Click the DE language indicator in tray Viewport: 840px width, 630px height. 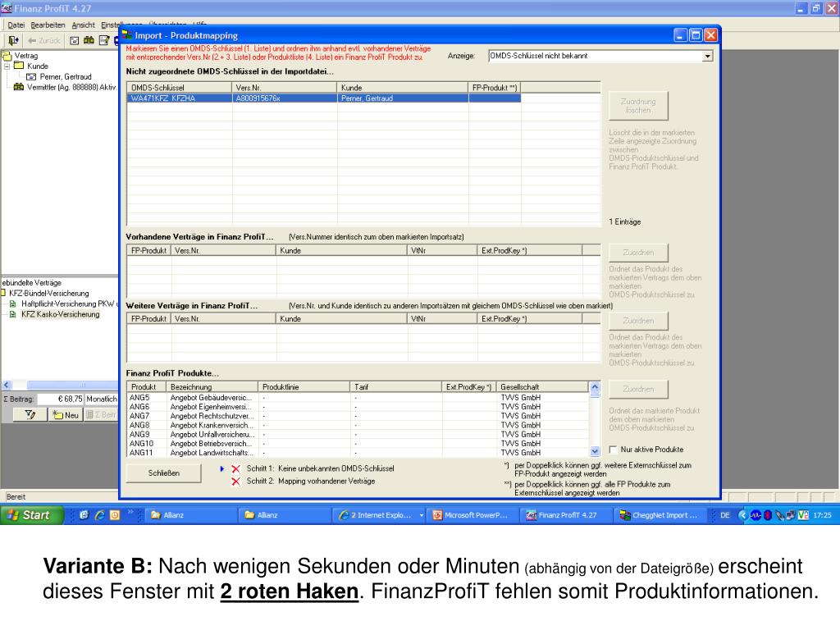coord(725,515)
